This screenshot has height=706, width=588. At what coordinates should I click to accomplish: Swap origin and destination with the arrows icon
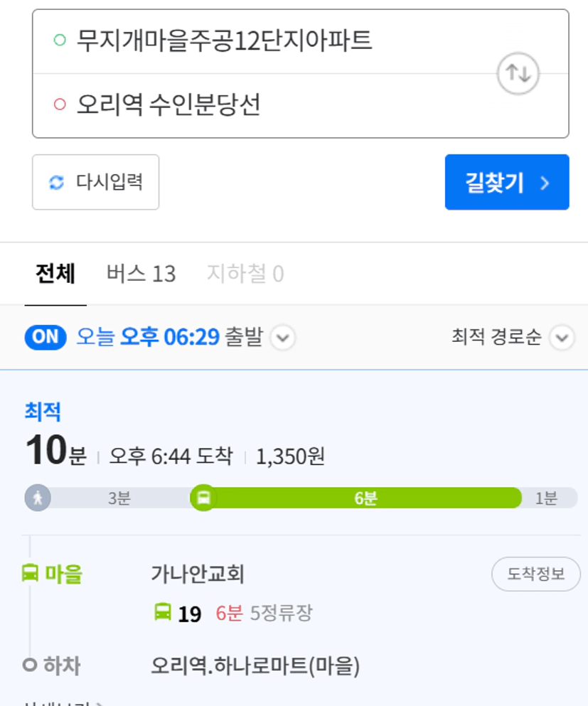518,73
